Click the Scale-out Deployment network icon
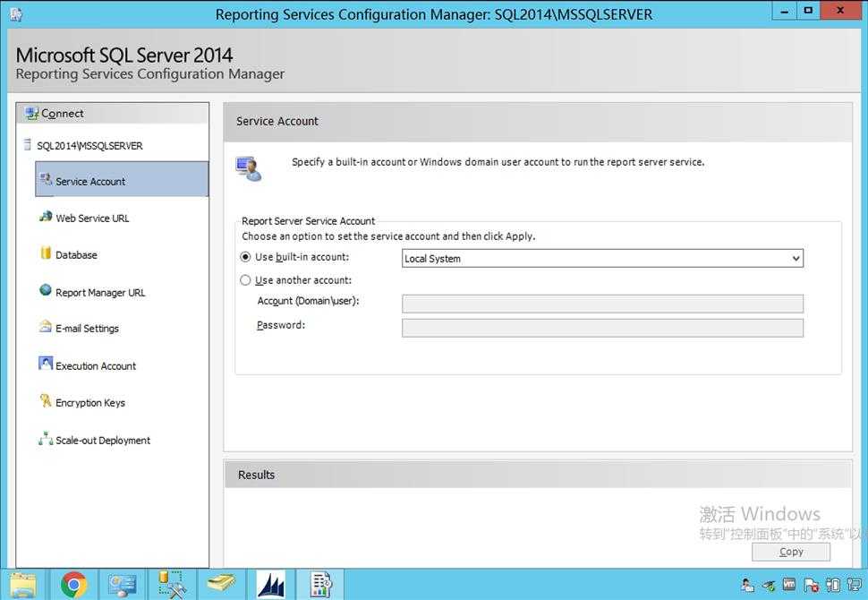Viewport: 868px width, 600px height. [x=46, y=438]
